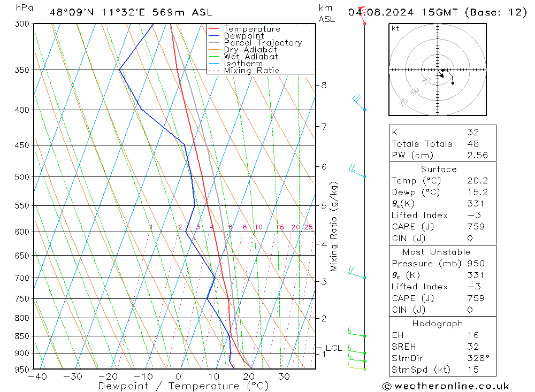Click the Parcel Trajectory legend entry
This screenshot has height=392, width=535.
pyautogui.click(x=263, y=43)
